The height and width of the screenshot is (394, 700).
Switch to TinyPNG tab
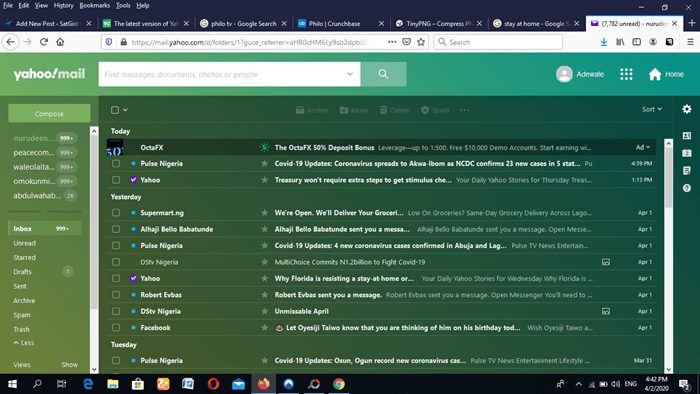coord(439,24)
